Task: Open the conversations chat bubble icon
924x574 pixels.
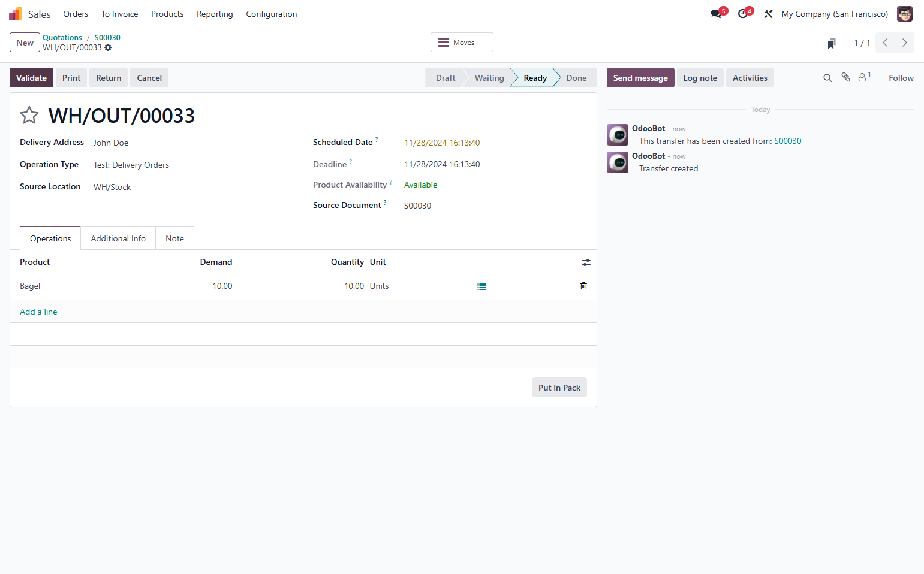Action: pos(716,14)
